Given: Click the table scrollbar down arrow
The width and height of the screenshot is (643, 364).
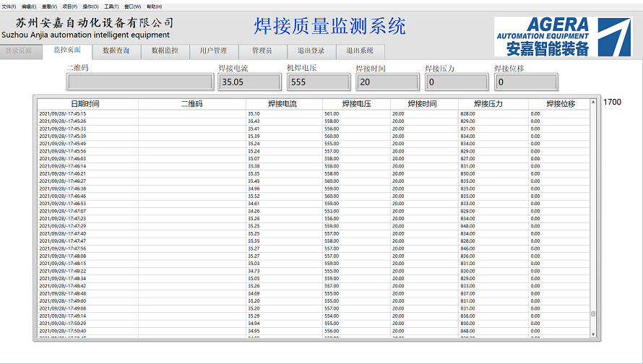Looking at the screenshot, I should 593,335.
